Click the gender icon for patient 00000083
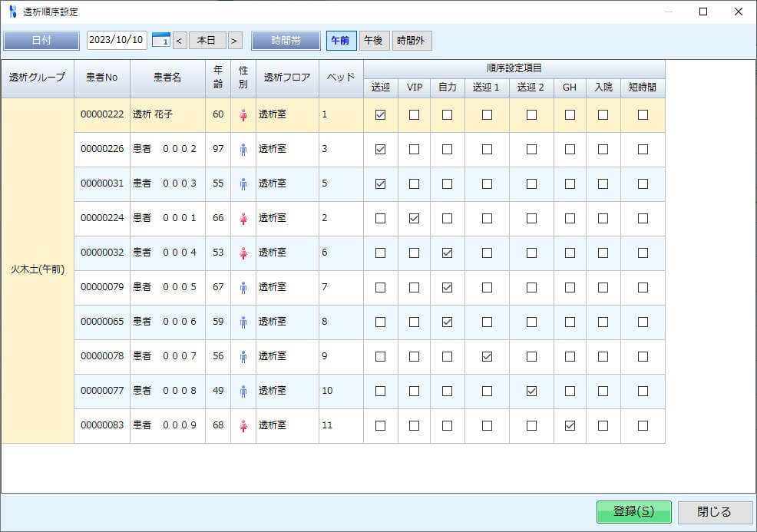757x532 pixels. coord(243,425)
